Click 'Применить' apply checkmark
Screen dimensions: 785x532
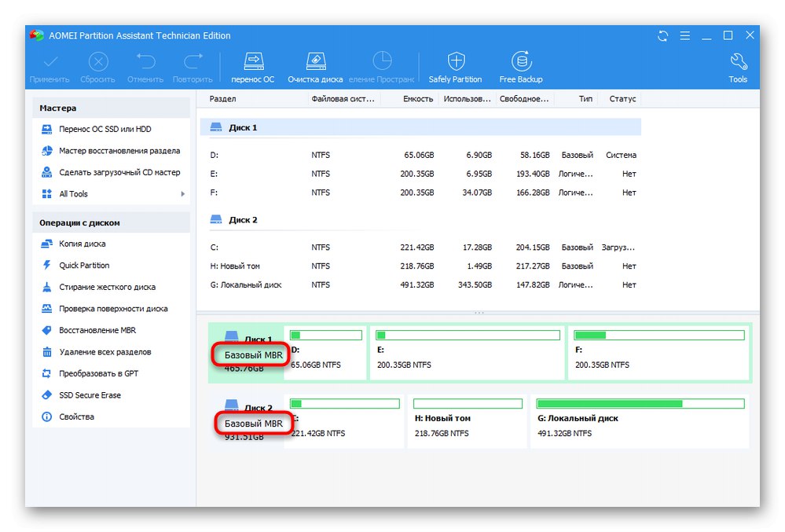[x=50, y=67]
